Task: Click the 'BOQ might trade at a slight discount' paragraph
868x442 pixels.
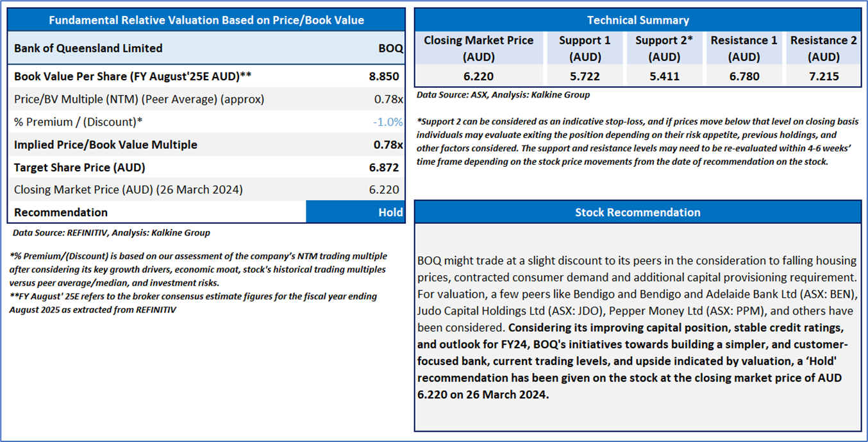Action: (637, 327)
